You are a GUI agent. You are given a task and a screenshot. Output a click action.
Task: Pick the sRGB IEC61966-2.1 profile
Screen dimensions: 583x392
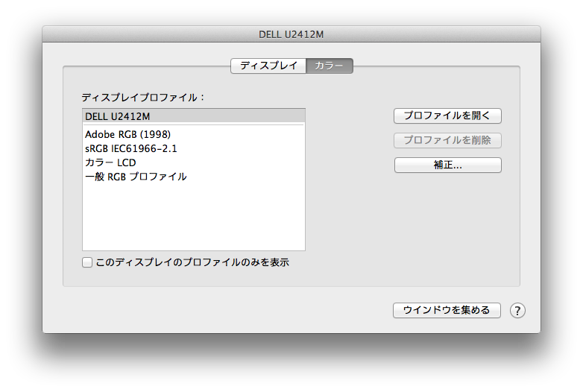point(194,148)
